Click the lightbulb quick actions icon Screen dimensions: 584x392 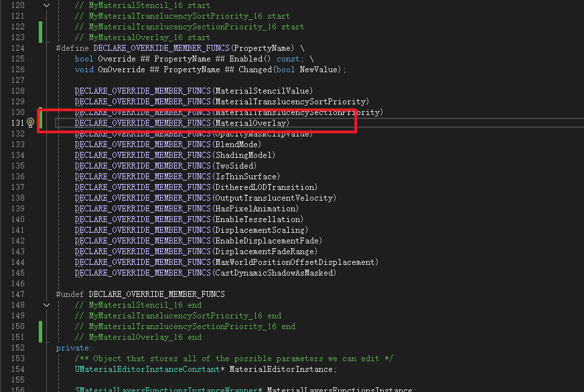30,123
